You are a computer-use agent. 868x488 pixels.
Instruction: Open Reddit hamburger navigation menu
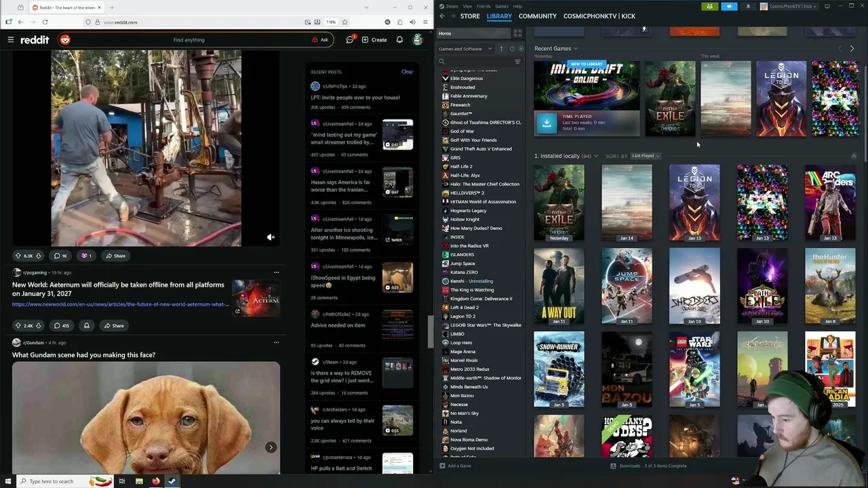[10, 40]
